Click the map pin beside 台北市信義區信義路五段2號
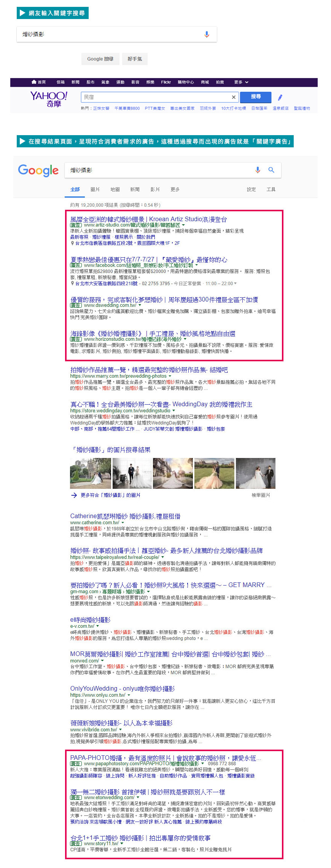331x868 pixels. pos(72,243)
